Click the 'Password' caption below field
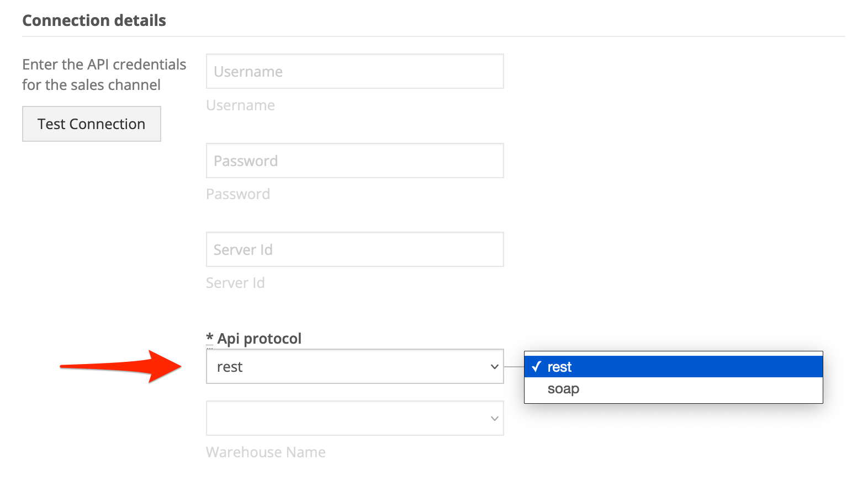The image size is (868, 481). click(x=238, y=194)
